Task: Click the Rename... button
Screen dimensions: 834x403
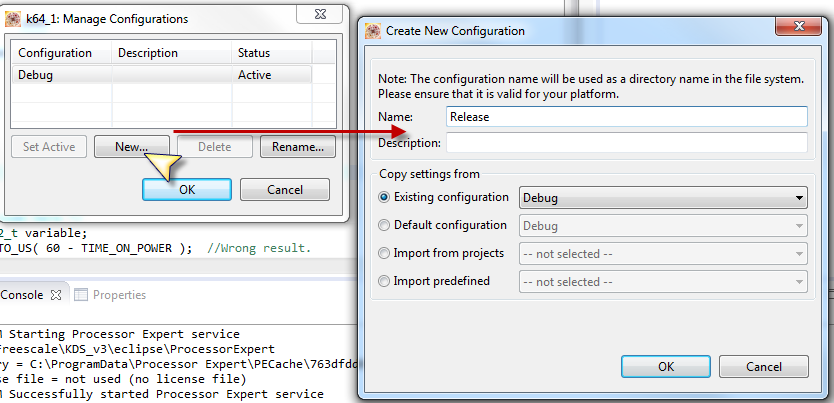Action: (297, 147)
